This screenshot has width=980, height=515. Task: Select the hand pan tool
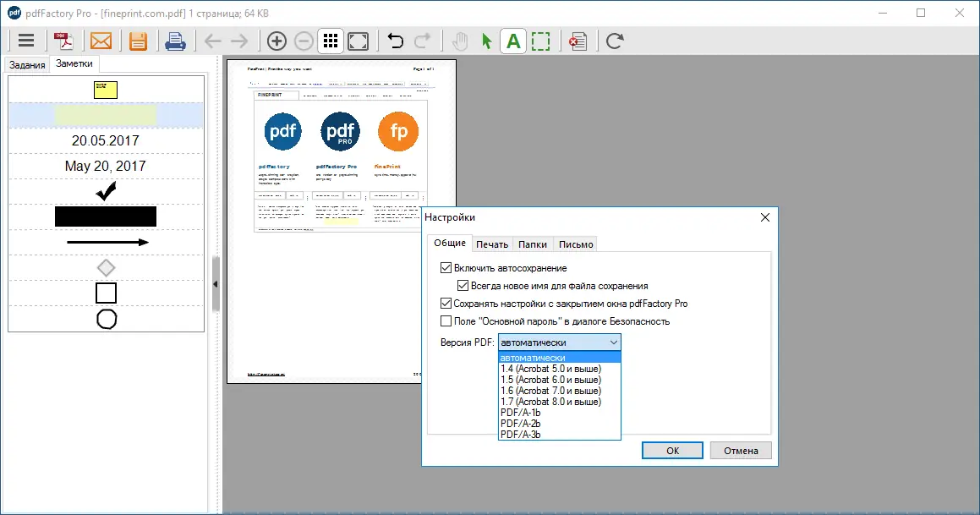coord(459,41)
